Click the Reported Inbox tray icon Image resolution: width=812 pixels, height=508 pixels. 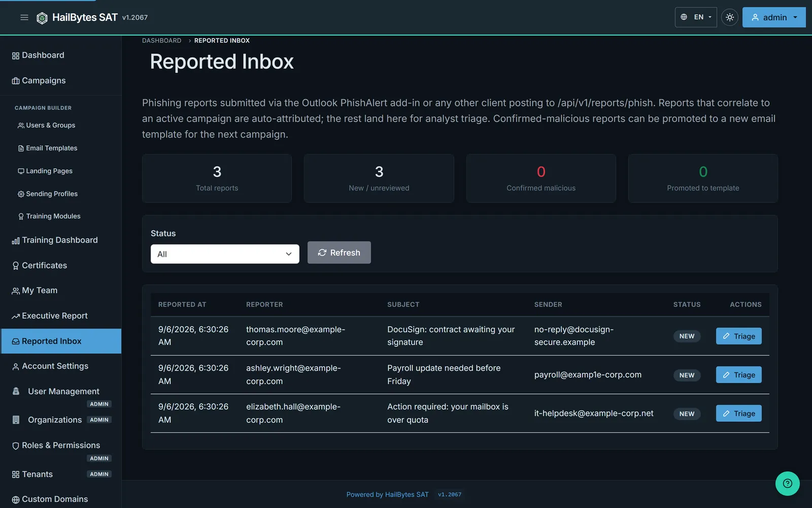[16, 342]
